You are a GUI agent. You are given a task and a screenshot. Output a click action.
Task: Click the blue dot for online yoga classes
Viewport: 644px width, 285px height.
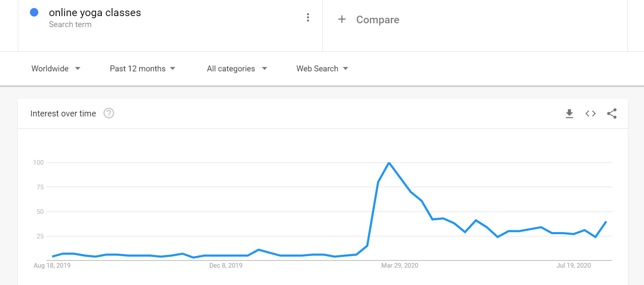(34, 13)
